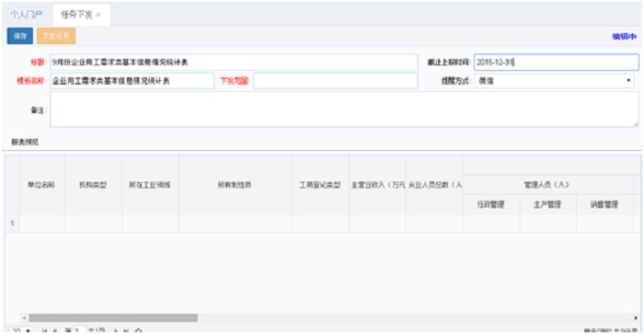Image resolution: width=644 pixels, height=334 pixels.
Task: Switch to the 个人门户 tab
Action: pos(27,15)
